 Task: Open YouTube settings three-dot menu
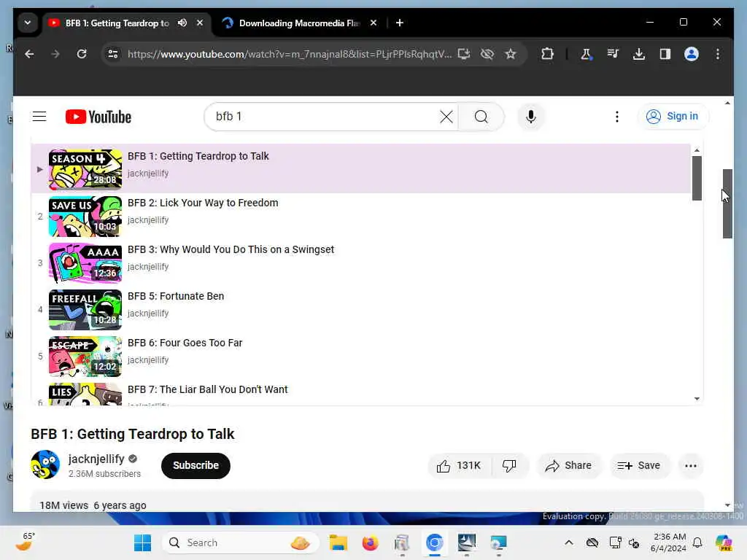point(617,117)
